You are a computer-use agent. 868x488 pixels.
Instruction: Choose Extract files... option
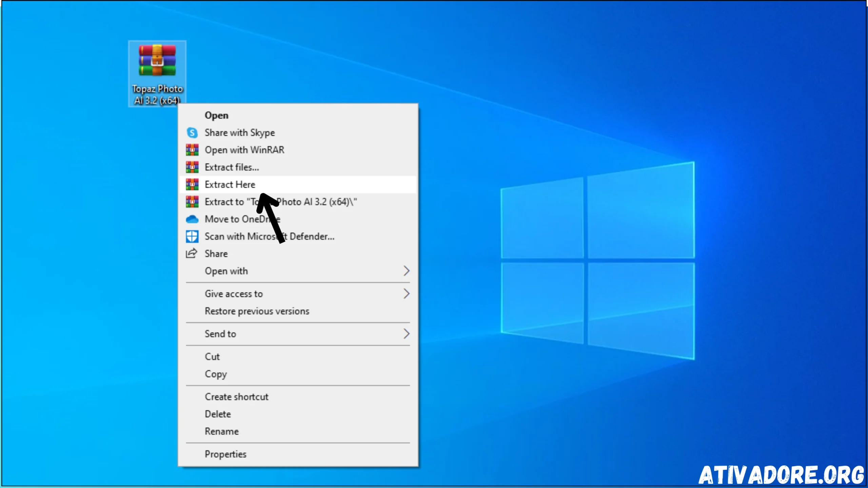coord(298,167)
